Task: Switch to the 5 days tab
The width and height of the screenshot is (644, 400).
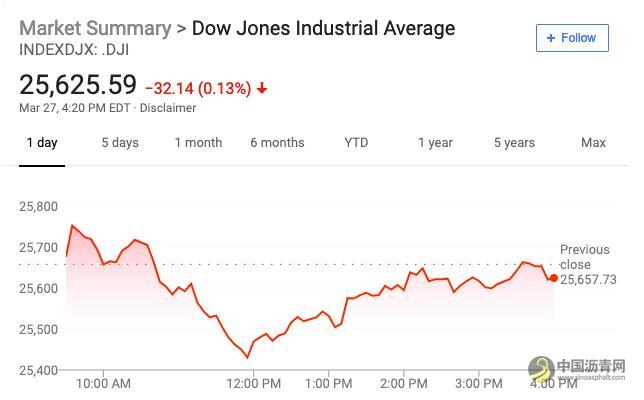Action: tap(120, 143)
